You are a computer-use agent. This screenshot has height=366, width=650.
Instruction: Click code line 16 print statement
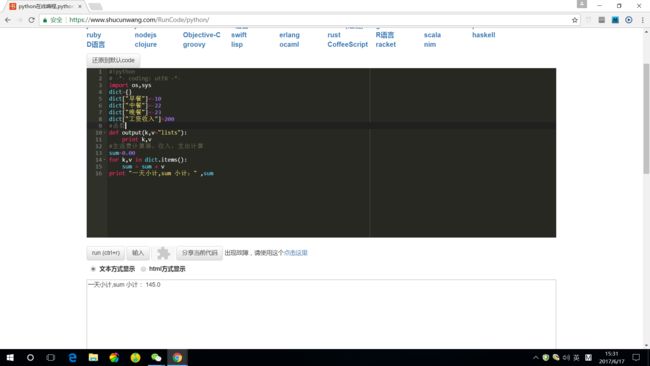point(161,174)
